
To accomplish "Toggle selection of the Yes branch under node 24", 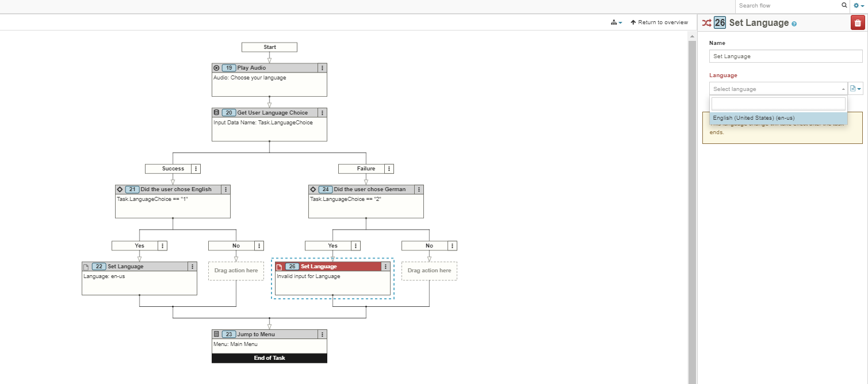I will click(332, 245).
